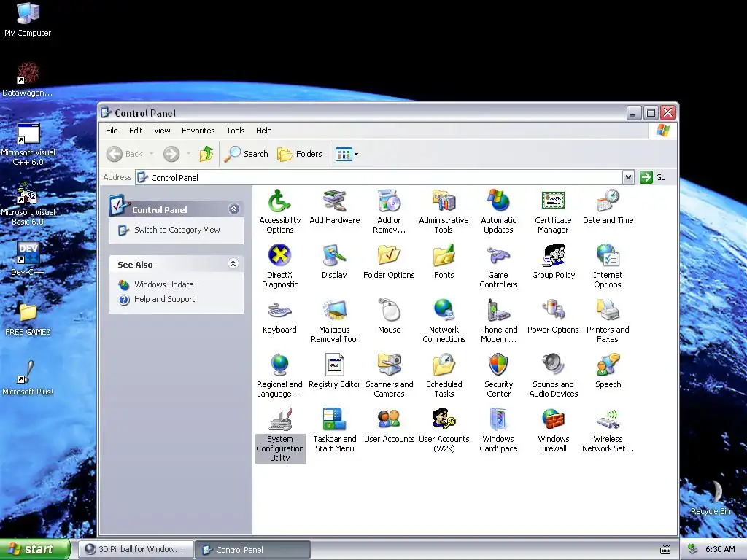The width and height of the screenshot is (747, 560).
Task: Select Scheduled Tasks icon
Action: [444, 376]
